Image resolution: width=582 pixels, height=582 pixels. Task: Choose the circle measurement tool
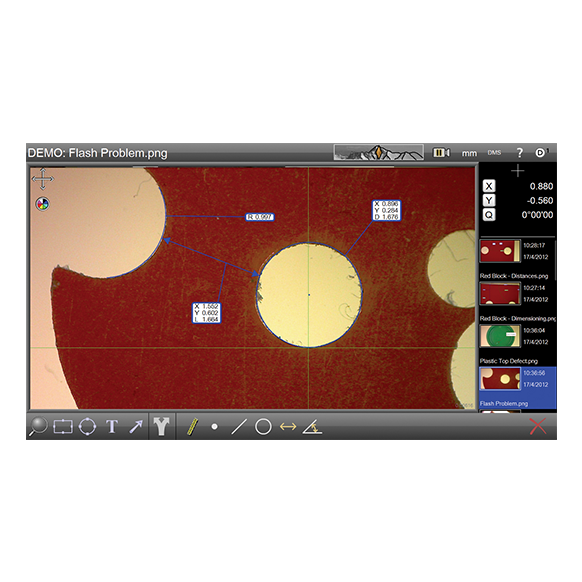pyautogui.click(x=263, y=426)
